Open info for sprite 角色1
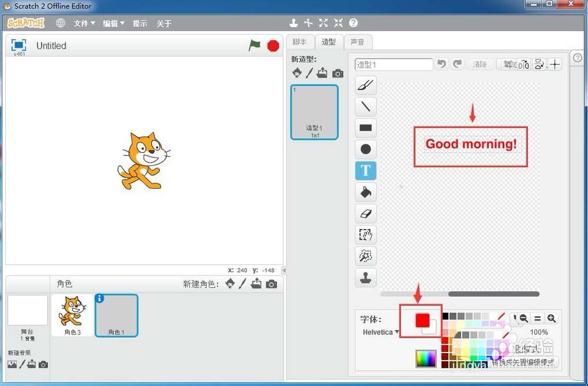The height and width of the screenshot is (386, 588). 99,298
